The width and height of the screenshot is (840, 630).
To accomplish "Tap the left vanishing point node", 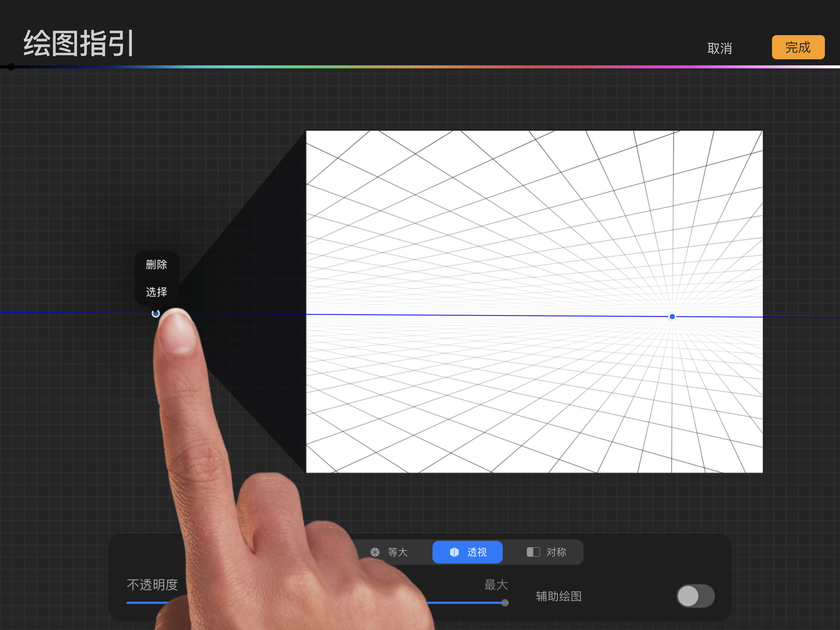I will [x=155, y=313].
